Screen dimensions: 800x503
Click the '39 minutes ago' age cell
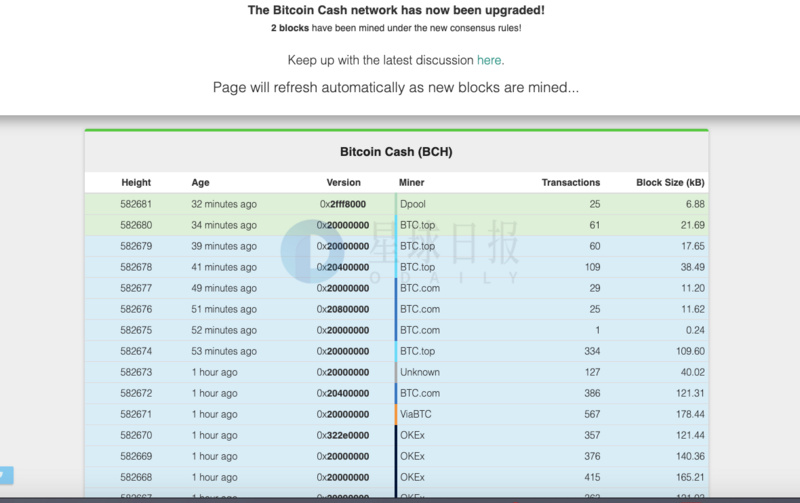[224, 246]
